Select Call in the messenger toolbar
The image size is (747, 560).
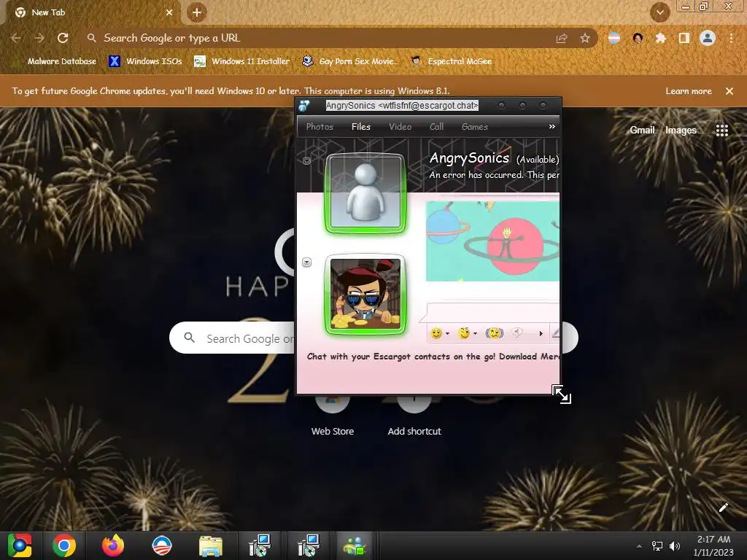[436, 127]
